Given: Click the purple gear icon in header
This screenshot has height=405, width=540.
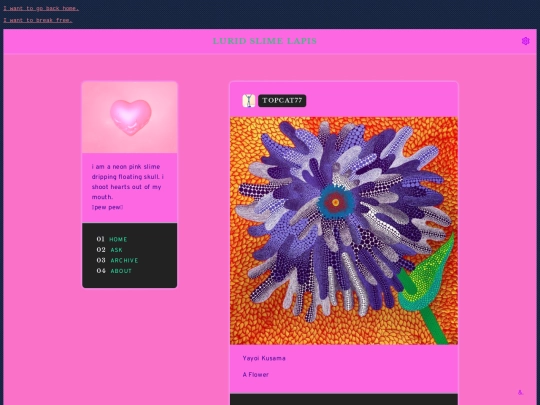Looking at the screenshot, I should 525,41.
